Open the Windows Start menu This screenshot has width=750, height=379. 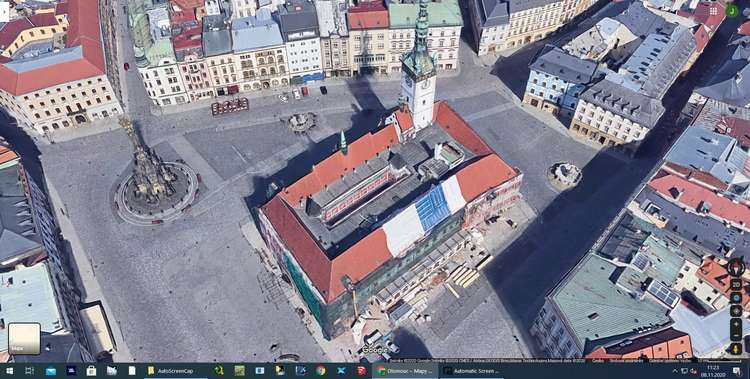(x=9, y=371)
